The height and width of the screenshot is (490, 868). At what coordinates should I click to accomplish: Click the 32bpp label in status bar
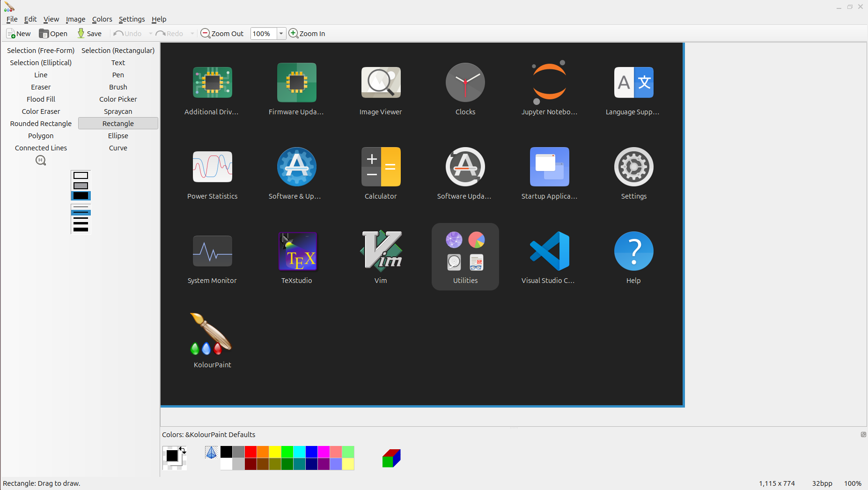tap(822, 483)
